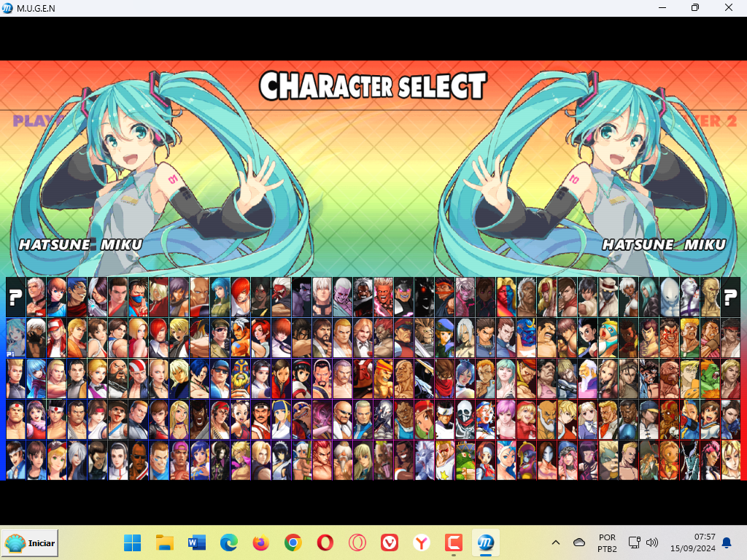Image resolution: width=747 pixels, height=560 pixels.
Task: Select Kula with long icy-blue hair
Action: (x=36, y=379)
